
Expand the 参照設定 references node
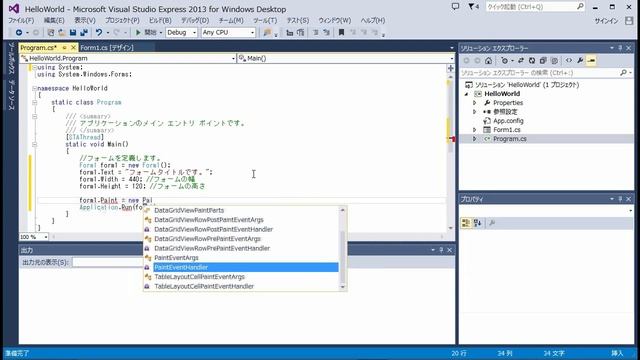[474, 112]
